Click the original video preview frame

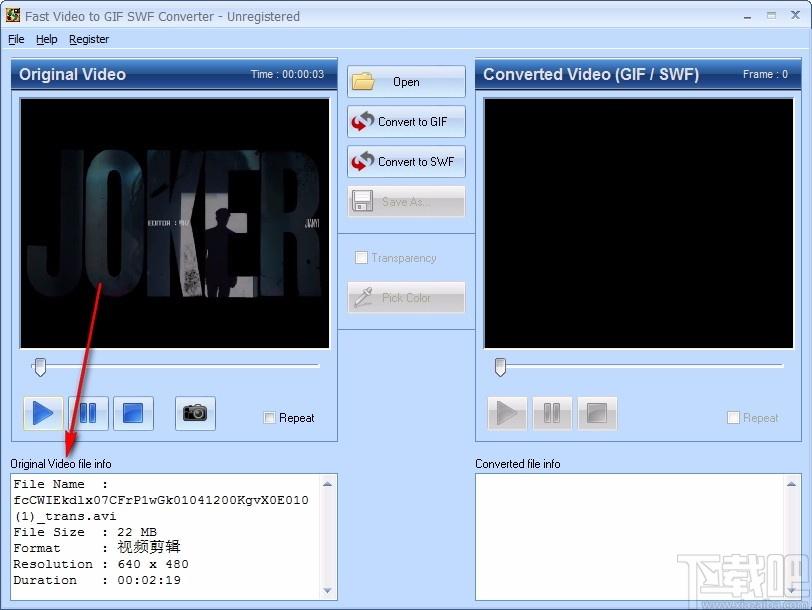tap(175, 223)
